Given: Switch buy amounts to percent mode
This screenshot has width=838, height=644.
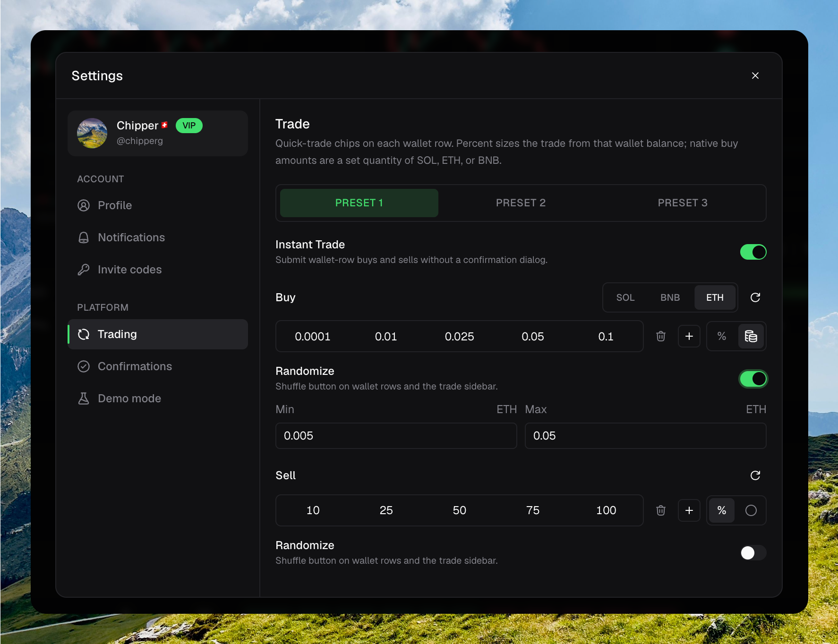Looking at the screenshot, I should 722,336.
